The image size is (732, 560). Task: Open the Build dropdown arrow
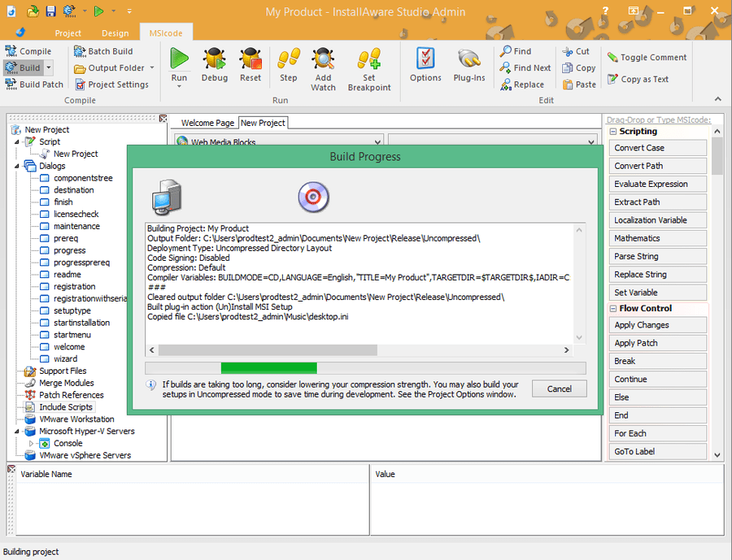[x=49, y=68]
